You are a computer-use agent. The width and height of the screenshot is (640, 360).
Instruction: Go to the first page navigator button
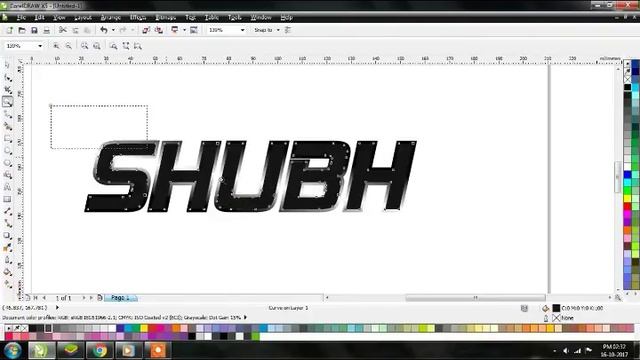(36, 298)
